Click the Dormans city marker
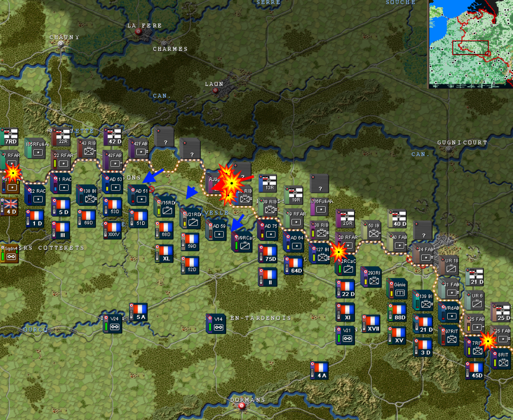 click(242, 406)
